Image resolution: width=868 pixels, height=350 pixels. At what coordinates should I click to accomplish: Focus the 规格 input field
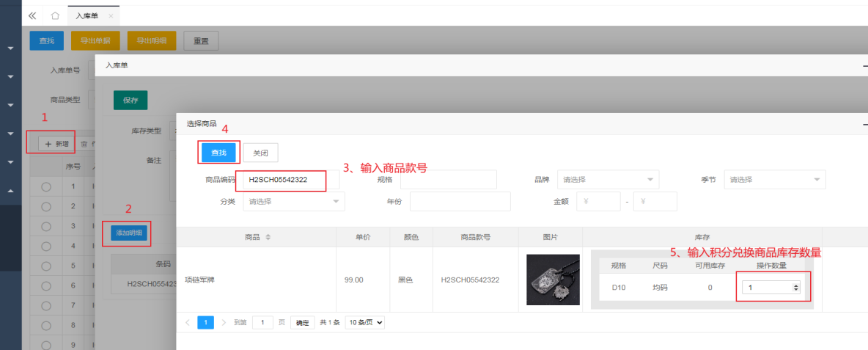click(449, 180)
